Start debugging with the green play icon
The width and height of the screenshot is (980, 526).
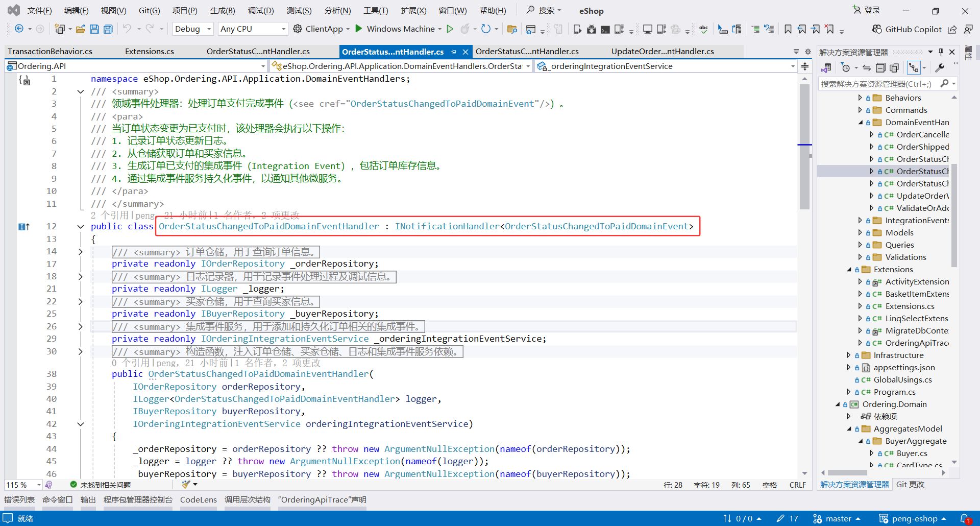coord(358,29)
